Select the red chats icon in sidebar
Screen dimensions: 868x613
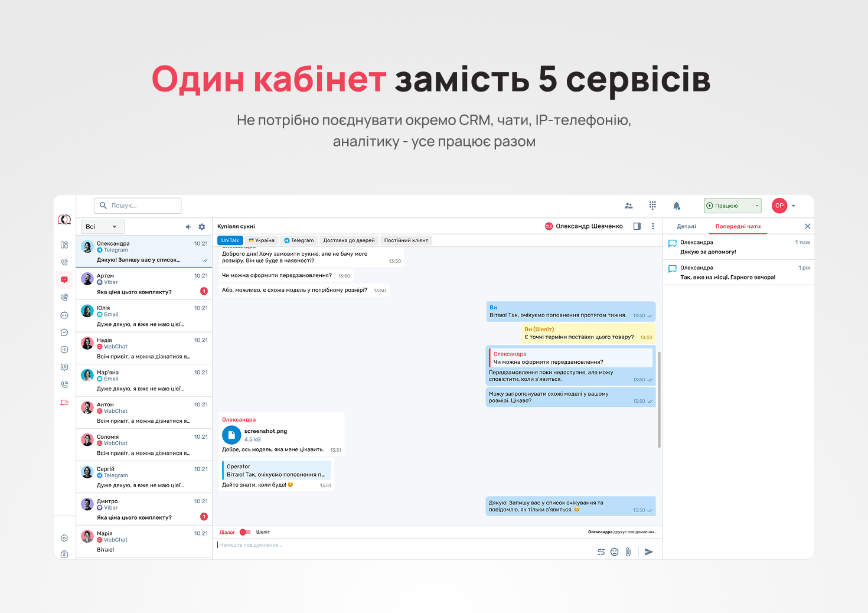coord(64,280)
